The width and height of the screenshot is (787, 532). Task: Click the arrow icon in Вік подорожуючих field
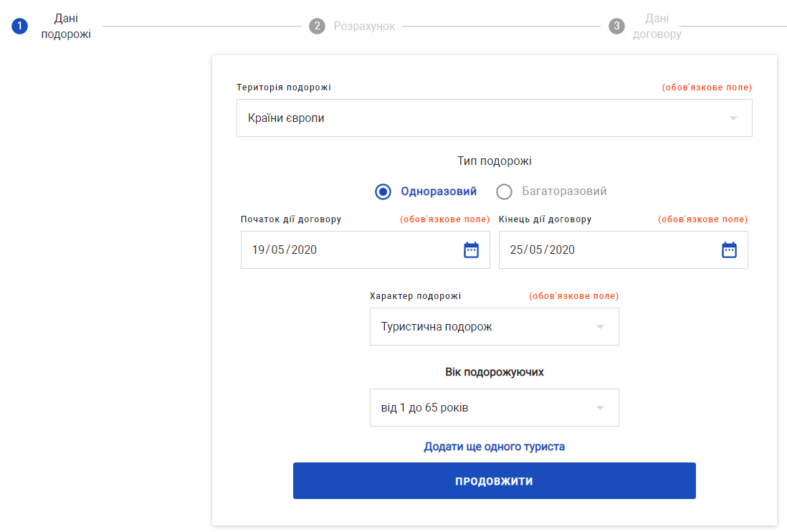(x=600, y=408)
